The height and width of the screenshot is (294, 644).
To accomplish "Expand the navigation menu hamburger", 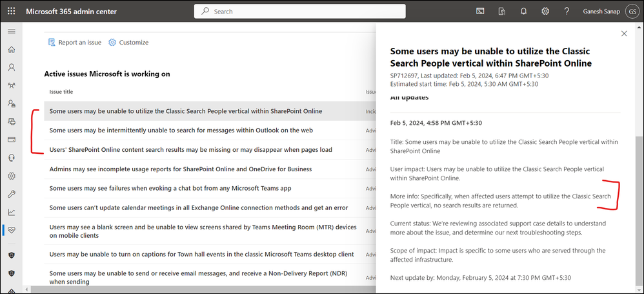I will pyautogui.click(x=11, y=31).
